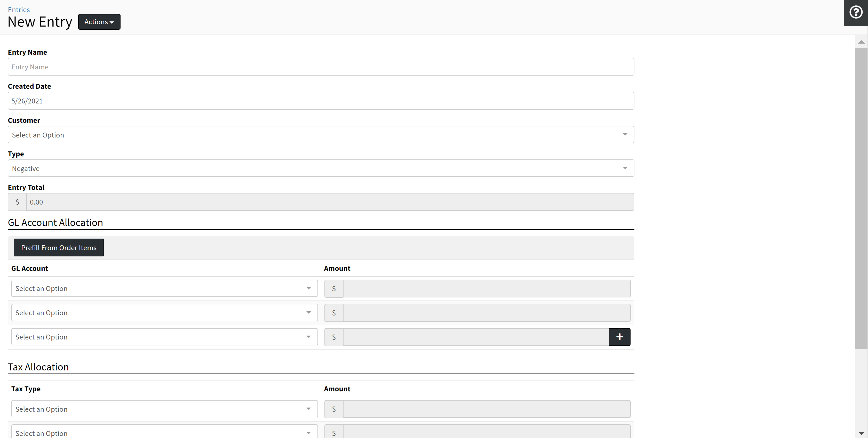Screen dimensions: 868x438
Task: Open the Customer dropdown
Action: tap(321, 135)
